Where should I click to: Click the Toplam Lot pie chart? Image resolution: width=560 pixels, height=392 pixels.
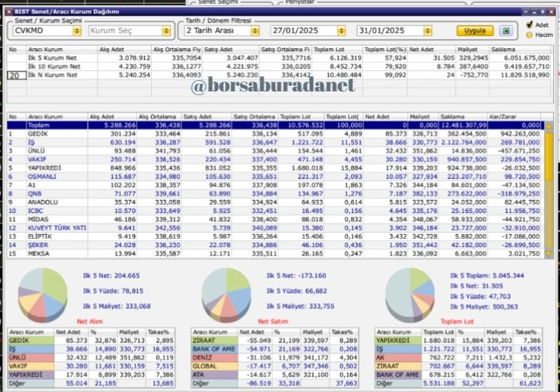410,295
